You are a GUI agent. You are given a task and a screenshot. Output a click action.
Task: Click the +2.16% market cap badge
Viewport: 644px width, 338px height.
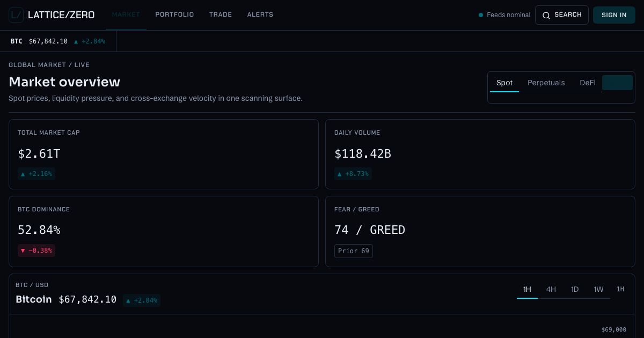point(36,174)
